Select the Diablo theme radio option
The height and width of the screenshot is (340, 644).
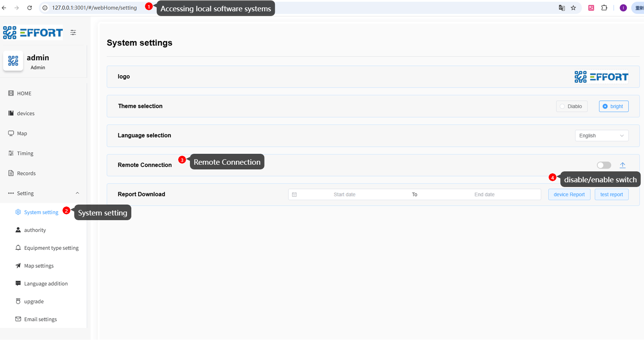(x=571, y=106)
